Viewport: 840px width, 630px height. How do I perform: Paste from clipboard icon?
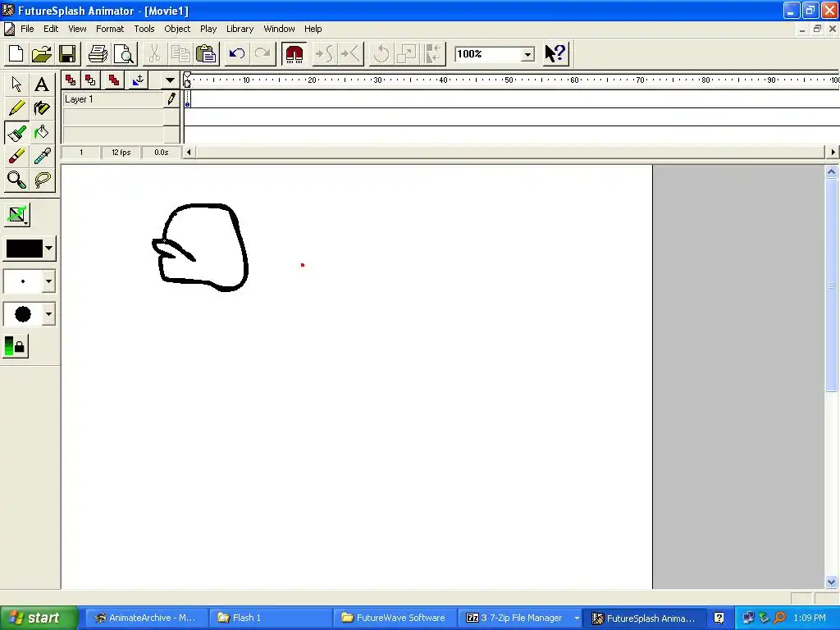tap(206, 53)
